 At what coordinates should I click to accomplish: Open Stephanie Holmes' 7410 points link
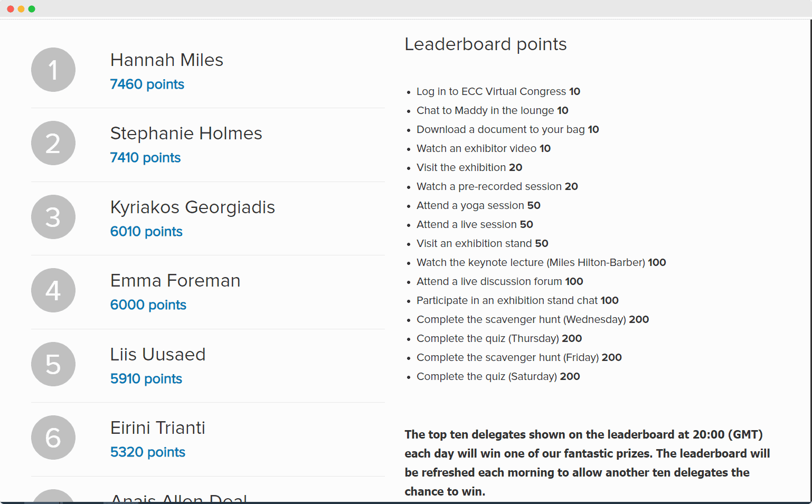[145, 157]
